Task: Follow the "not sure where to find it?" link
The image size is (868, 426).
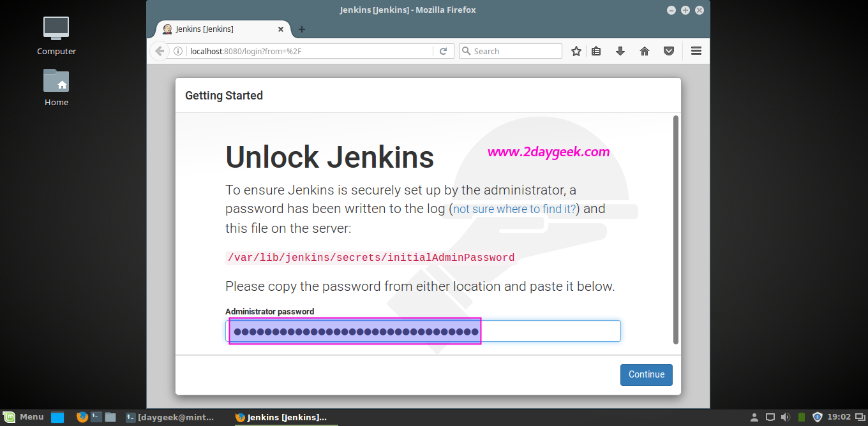Action: pos(515,209)
